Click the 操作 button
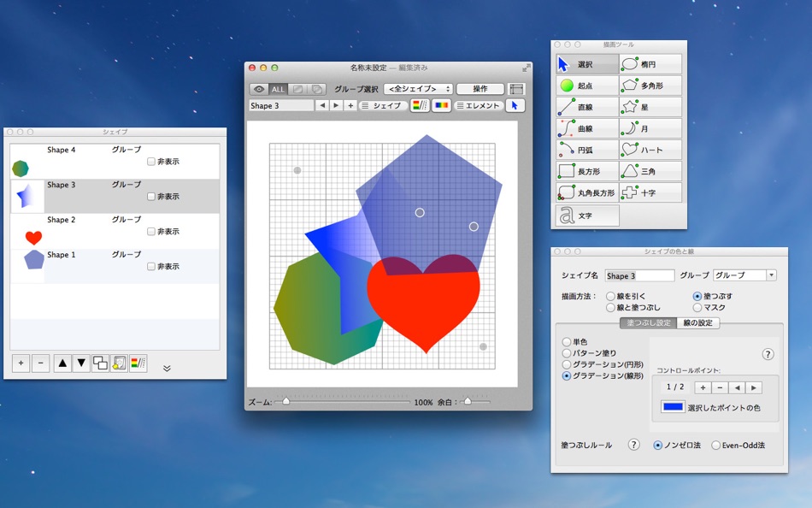The height and width of the screenshot is (508, 812). 480,89
